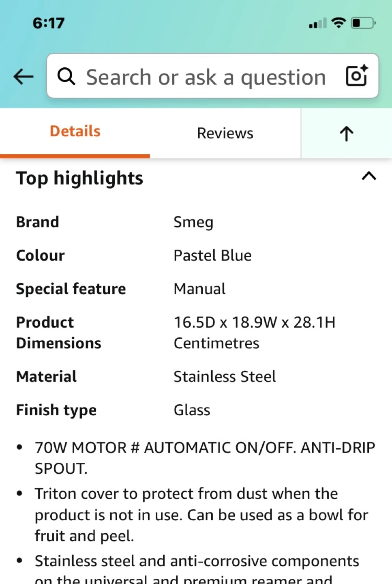Tap the magnifying glass search icon

pos(66,76)
